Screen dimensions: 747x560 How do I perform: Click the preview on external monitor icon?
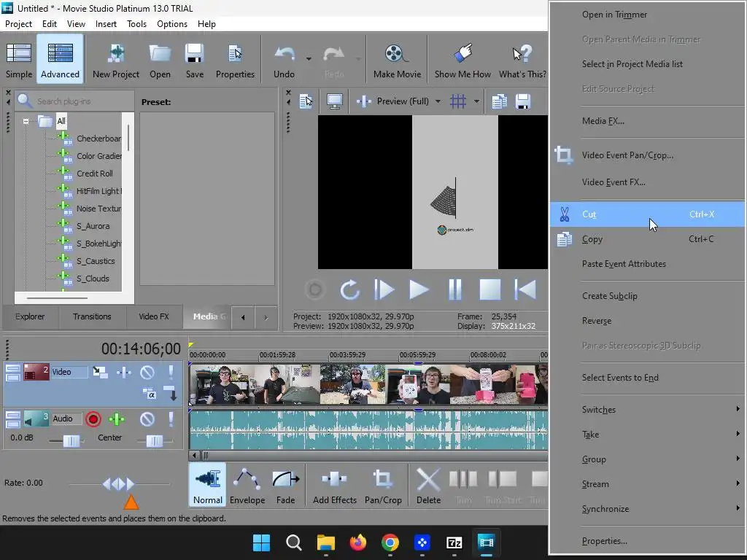(334, 101)
